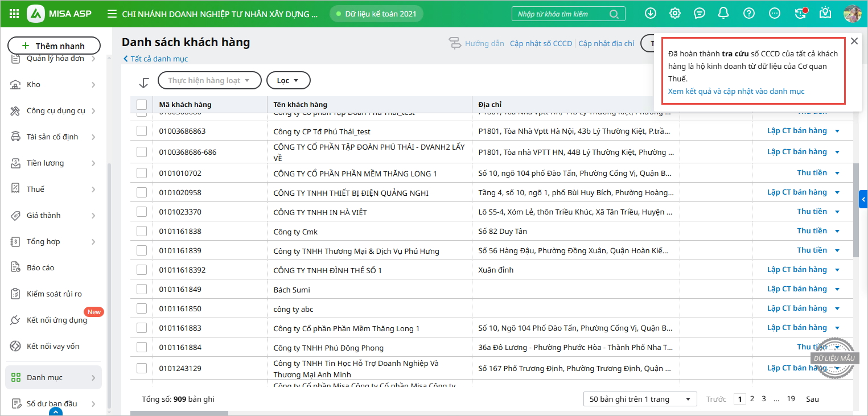
Task: Click Lập CT bán hàng for công ty abc
Action: click(797, 308)
